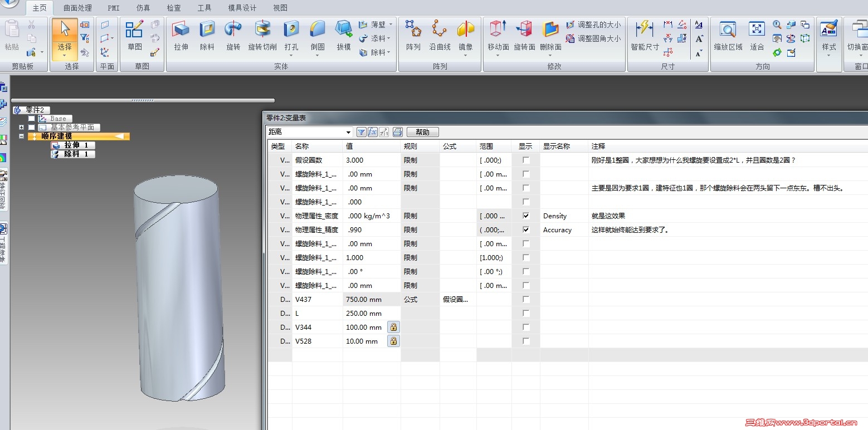Open the dropdown arrow under 打孔
This screenshot has height=430, width=868.
point(291,55)
